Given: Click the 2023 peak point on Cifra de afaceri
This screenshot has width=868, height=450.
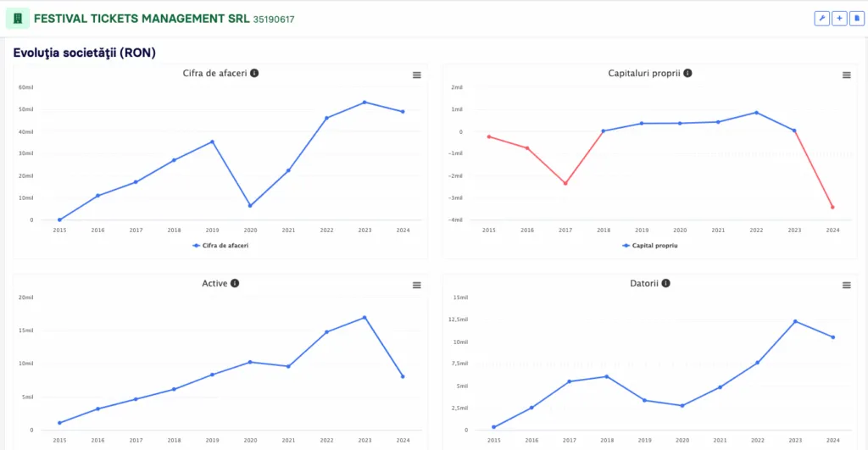Looking at the screenshot, I should tap(364, 103).
